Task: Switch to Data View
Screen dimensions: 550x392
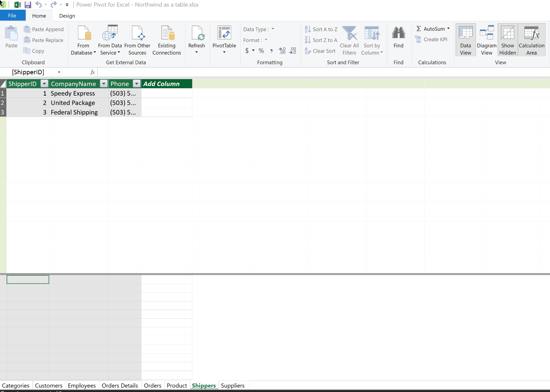Action: pos(466,40)
